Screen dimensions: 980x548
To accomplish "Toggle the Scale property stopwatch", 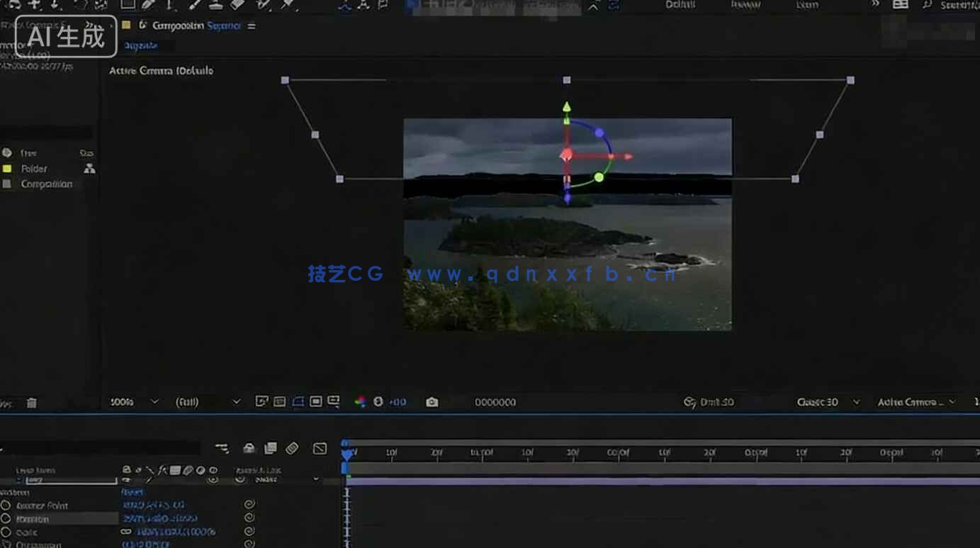I will pos(6,532).
